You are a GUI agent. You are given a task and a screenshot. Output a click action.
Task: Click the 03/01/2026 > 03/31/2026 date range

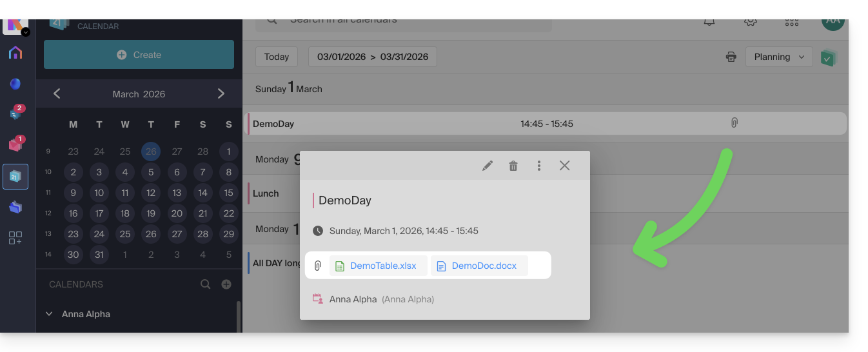pyautogui.click(x=373, y=57)
